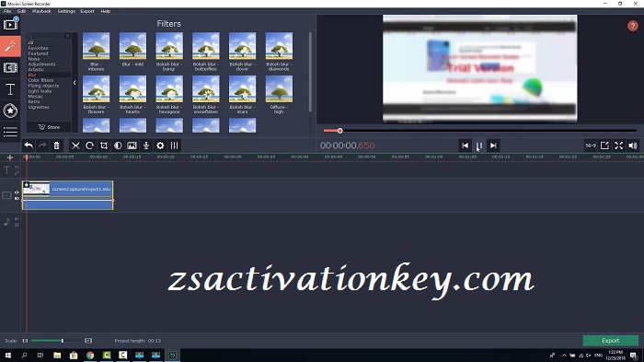The image size is (644, 362).
Task: Open the Titles tab in sidebar
Action: (x=10, y=89)
